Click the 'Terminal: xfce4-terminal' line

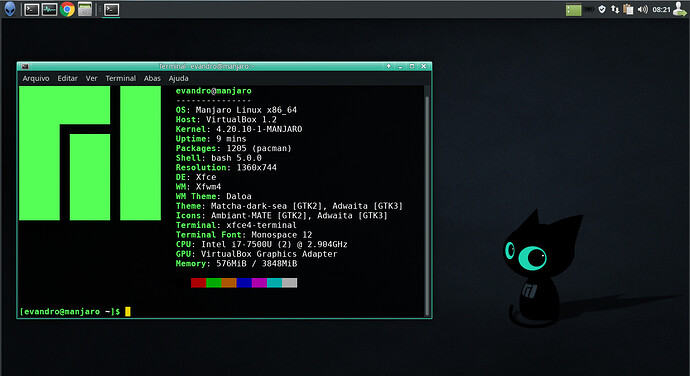coord(236,225)
